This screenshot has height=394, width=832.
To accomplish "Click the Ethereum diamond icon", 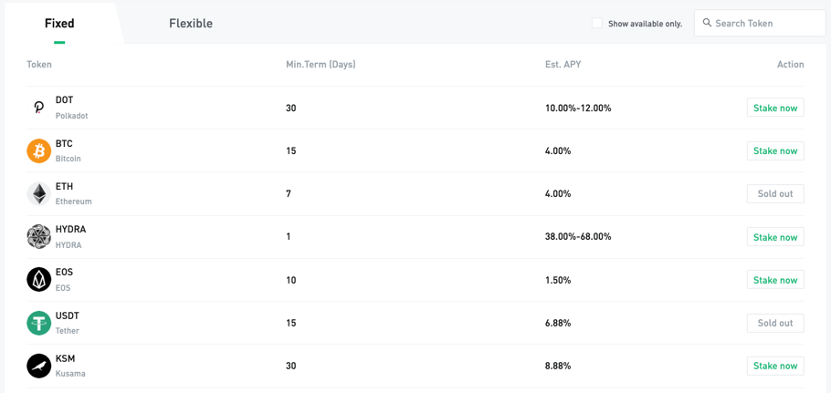I will point(39,194).
